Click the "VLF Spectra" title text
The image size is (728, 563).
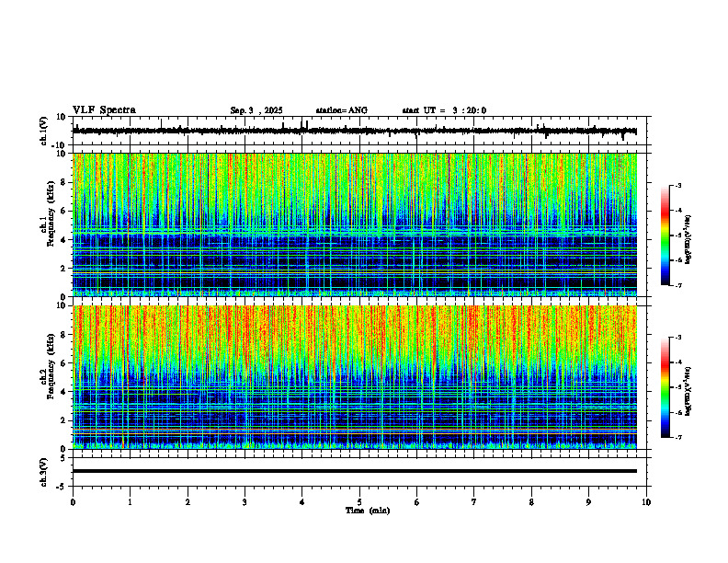pyautogui.click(x=104, y=110)
